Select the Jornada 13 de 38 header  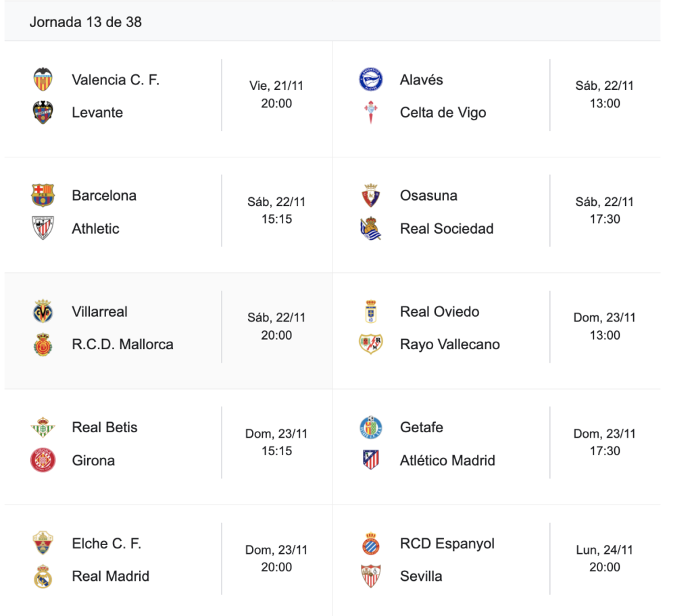[x=86, y=22]
